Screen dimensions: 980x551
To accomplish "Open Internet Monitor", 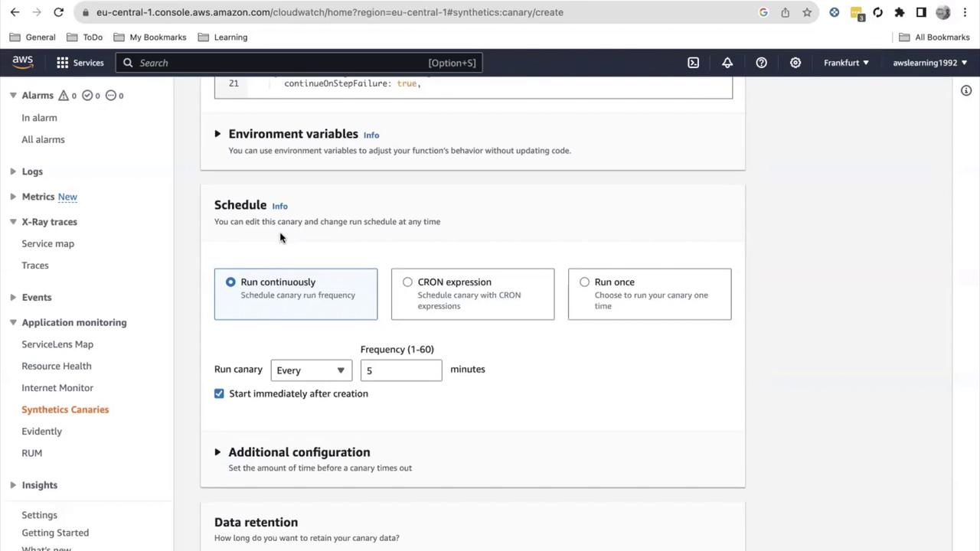I will pos(57,388).
